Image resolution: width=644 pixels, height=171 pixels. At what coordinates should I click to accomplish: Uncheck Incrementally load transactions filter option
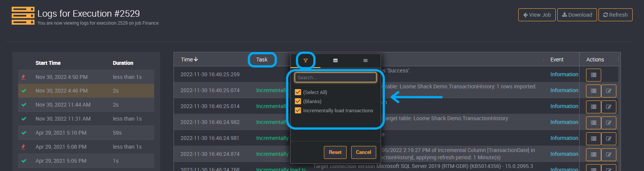pyautogui.click(x=298, y=110)
